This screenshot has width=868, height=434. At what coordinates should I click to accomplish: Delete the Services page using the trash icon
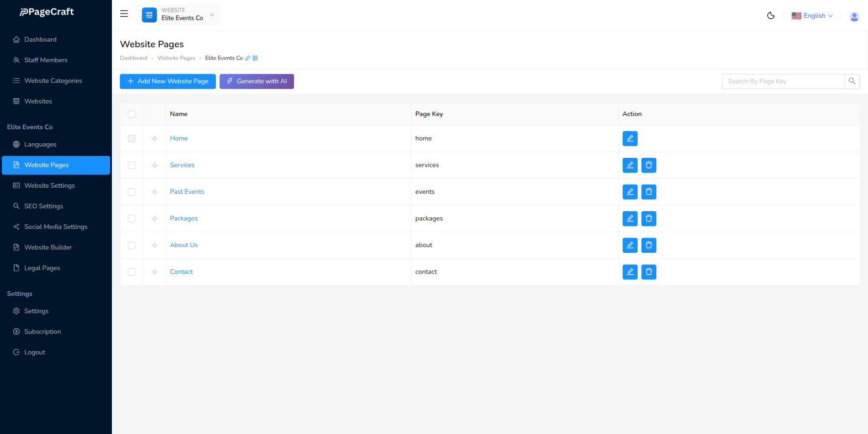[649, 165]
